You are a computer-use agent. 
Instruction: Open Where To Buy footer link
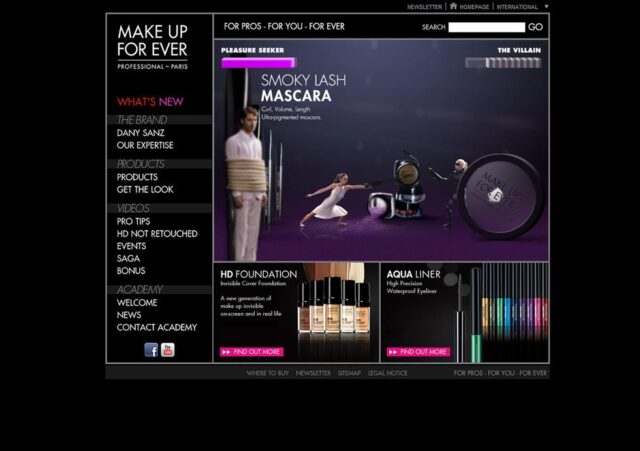tap(268, 373)
